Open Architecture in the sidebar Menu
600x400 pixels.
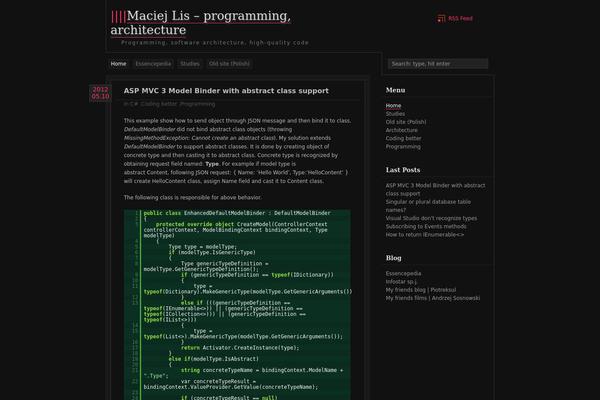click(x=401, y=130)
